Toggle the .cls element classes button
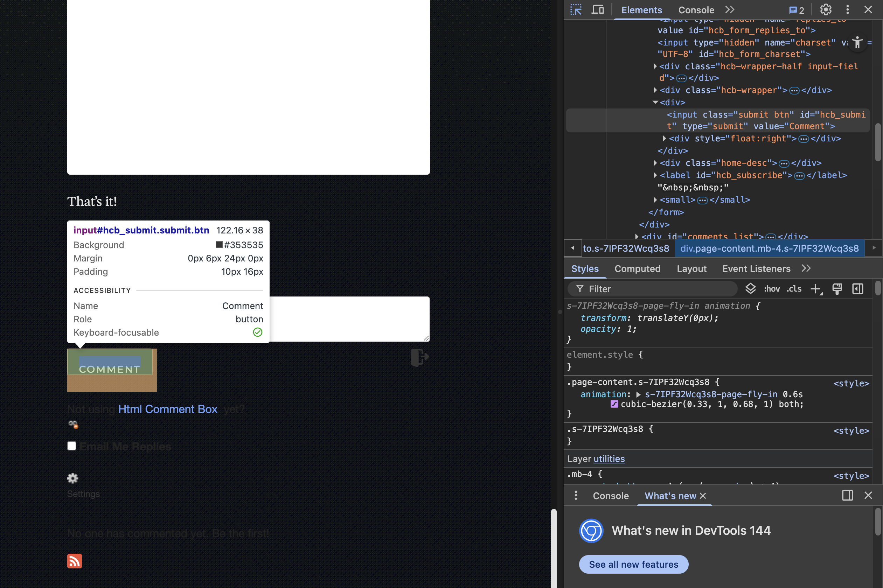Image resolution: width=883 pixels, height=588 pixels. point(794,289)
